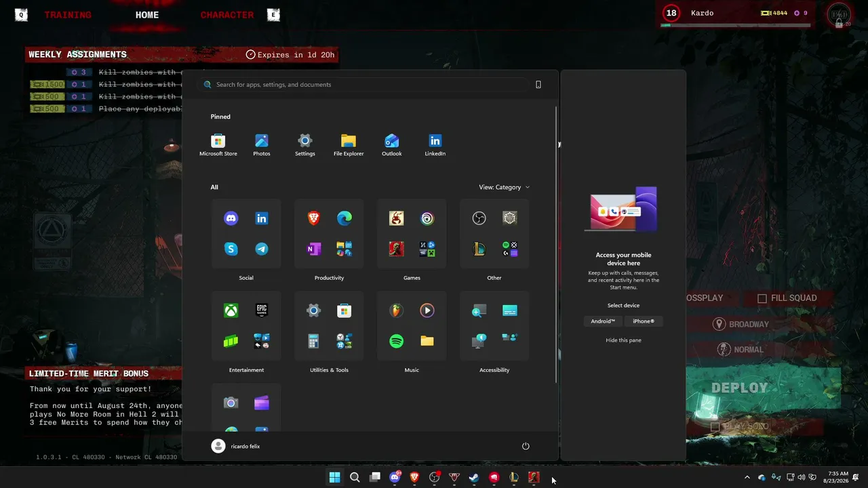
Task: Change the Normal difficulty selector in the game
Action: point(741,350)
